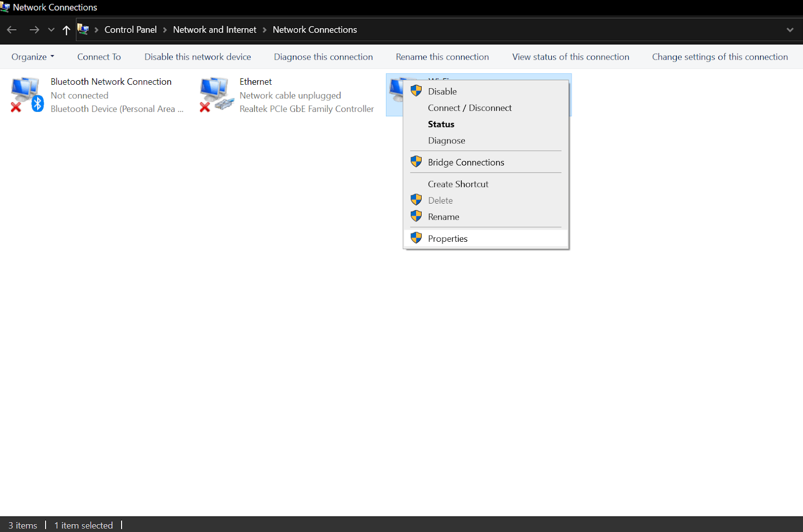
Task: Navigate to the Control Panel breadcrumb
Action: [x=130, y=30]
